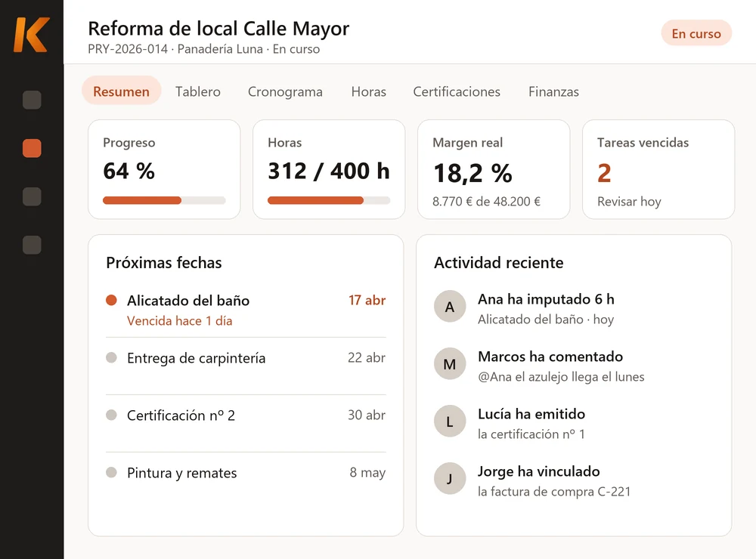Open Lucía ha emitido activity

[531, 414]
